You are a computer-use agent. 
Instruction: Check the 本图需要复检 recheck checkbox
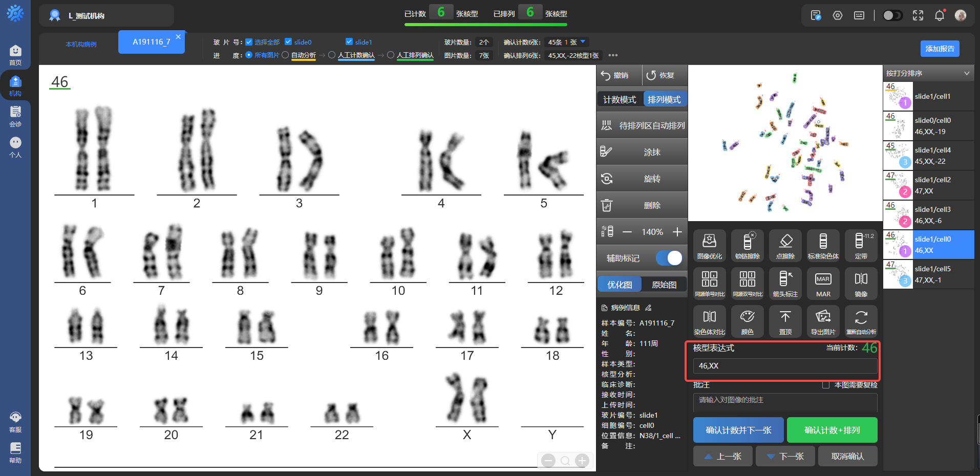(x=825, y=385)
